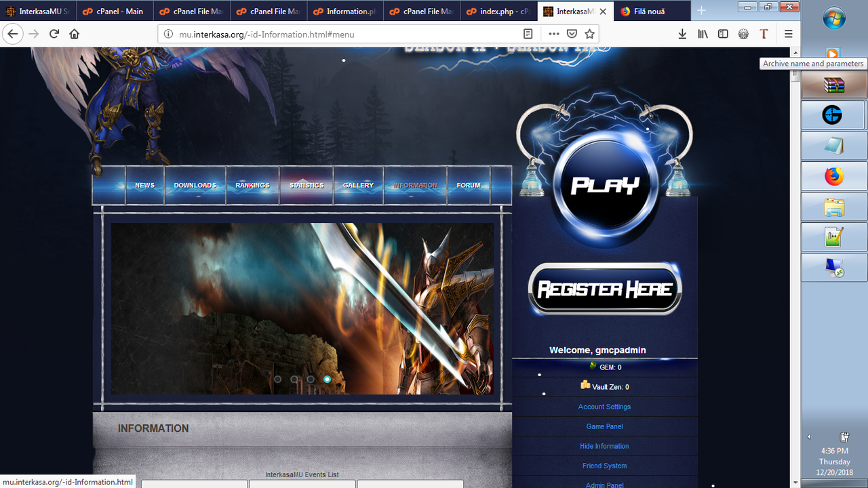Open the media player taskbar icon

[x=833, y=53]
